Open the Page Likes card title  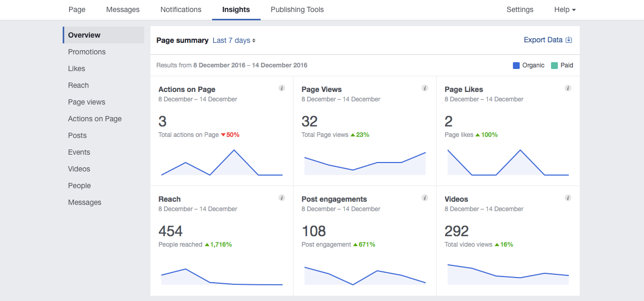pyautogui.click(x=464, y=89)
